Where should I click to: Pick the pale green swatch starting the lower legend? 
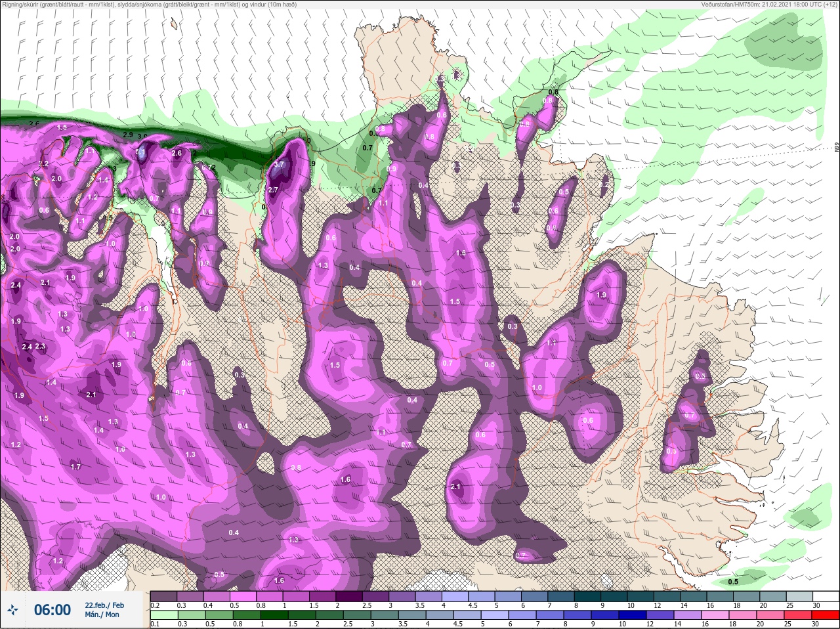pos(164,615)
